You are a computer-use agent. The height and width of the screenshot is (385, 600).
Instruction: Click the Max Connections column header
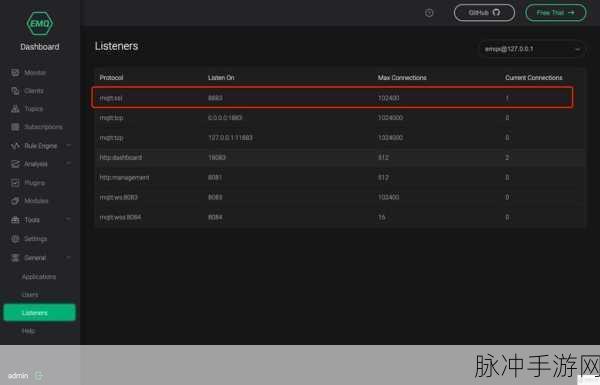coord(402,78)
